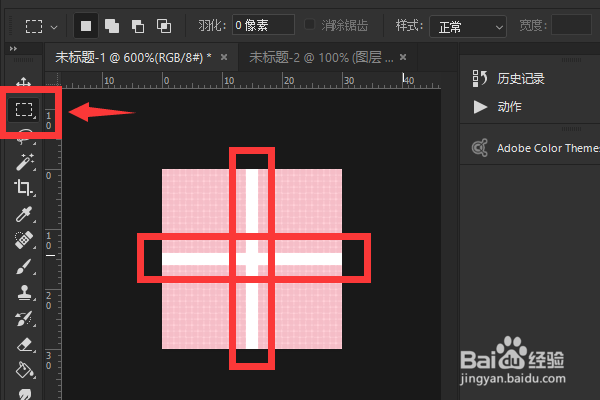Open the marquee tool preset picker

[41, 26]
